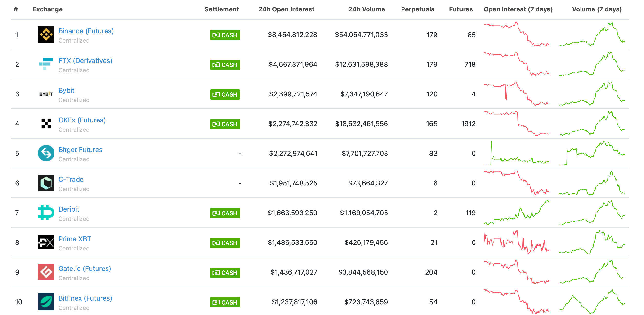Click the CASH badge in Prime XBT row

pos(225,243)
